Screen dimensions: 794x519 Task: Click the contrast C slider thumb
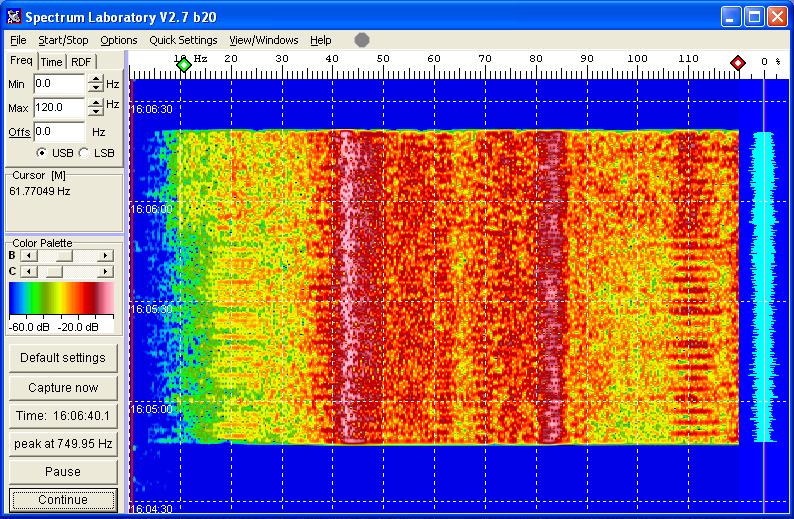tap(54, 272)
